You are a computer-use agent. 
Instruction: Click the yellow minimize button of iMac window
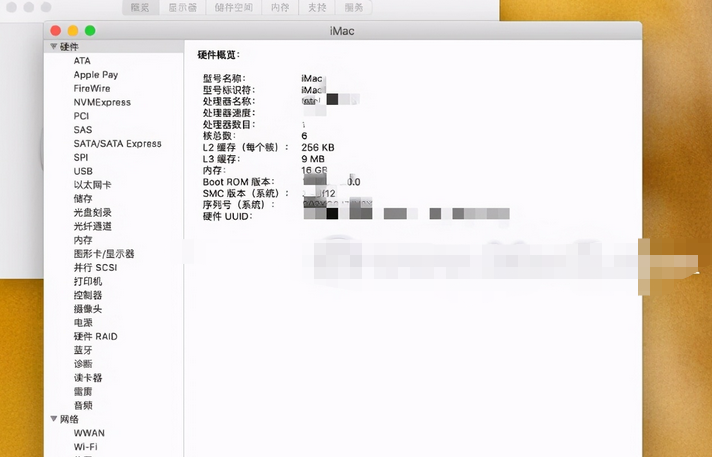coord(73,32)
